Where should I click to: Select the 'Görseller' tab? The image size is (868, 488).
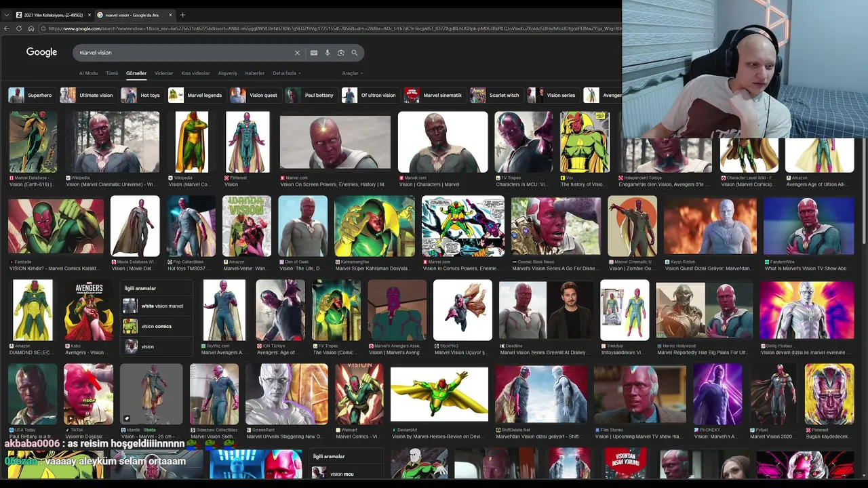pos(136,73)
